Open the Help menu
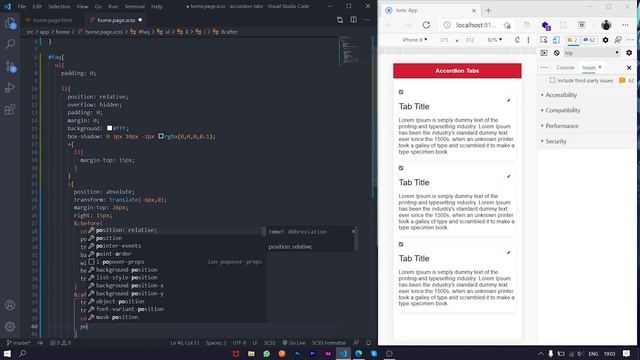 (157, 7)
